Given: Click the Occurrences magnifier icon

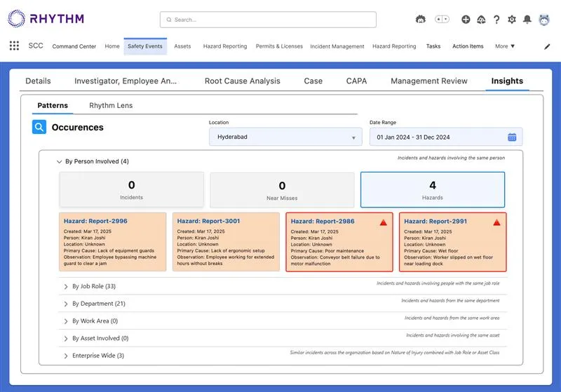Looking at the screenshot, I should pos(39,128).
